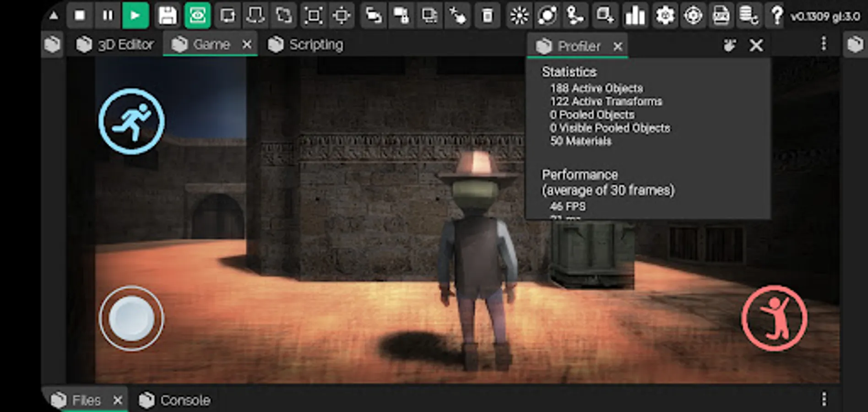Pause the running game
Screen dimensions: 868x412
point(108,16)
